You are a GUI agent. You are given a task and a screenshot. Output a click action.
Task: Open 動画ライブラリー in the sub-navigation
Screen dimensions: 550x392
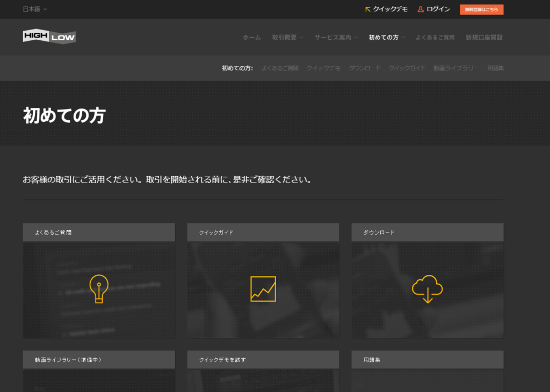click(457, 68)
